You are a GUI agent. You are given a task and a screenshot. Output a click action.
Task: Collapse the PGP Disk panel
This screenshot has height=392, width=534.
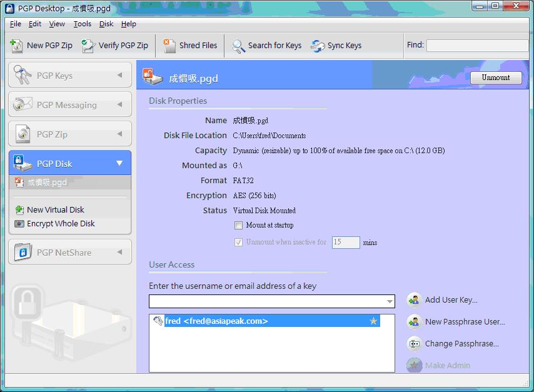pos(119,164)
